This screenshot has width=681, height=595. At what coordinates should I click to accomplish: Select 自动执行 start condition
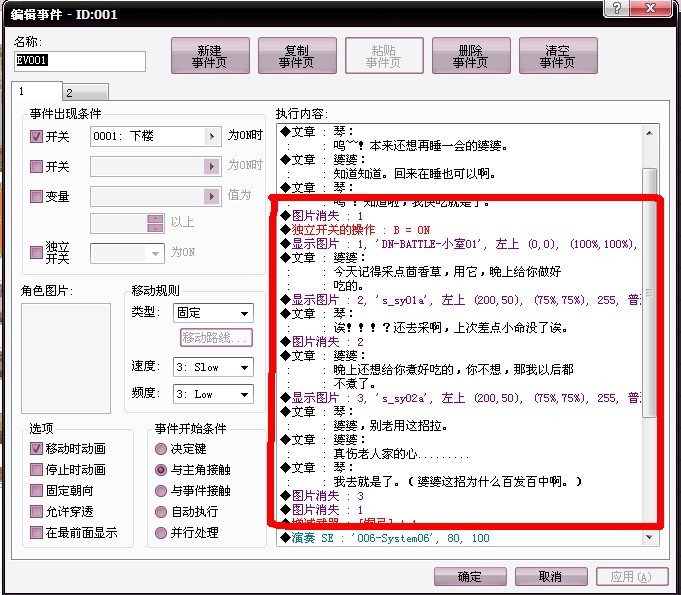click(161, 512)
